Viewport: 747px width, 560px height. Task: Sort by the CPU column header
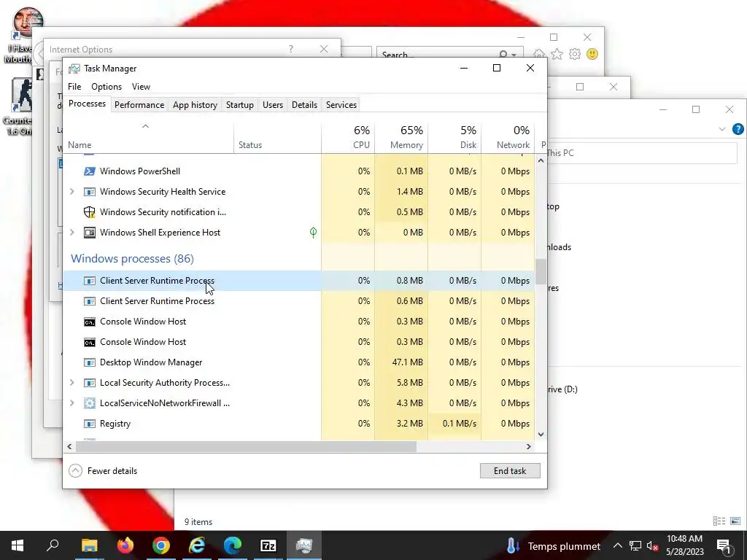point(348,138)
